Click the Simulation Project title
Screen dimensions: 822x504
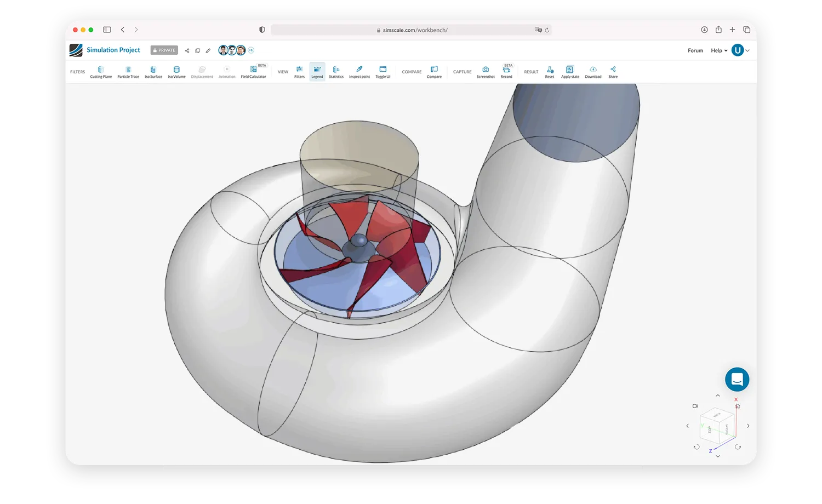113,50
